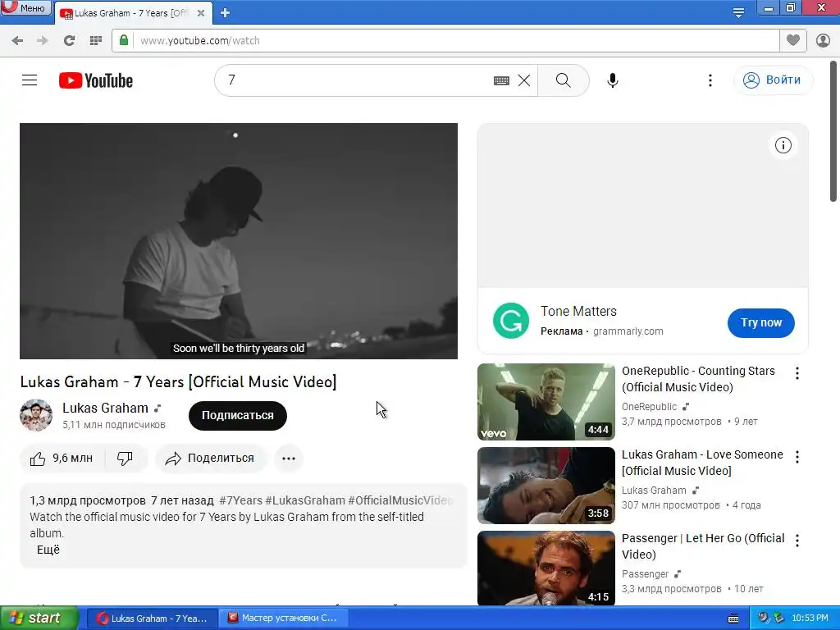This screenshot has width=840, height=630.
Task: Open Opera speed dial grid
Action: (95, 41)
